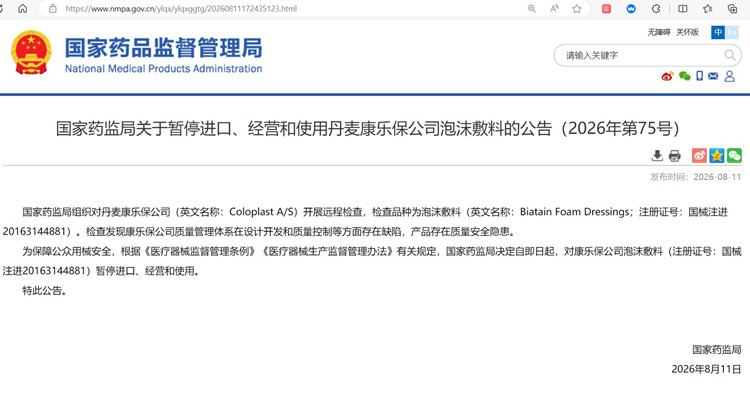750x400 pixels.
Task: Toggle the Split screen icon
Action: coord(683,9)
